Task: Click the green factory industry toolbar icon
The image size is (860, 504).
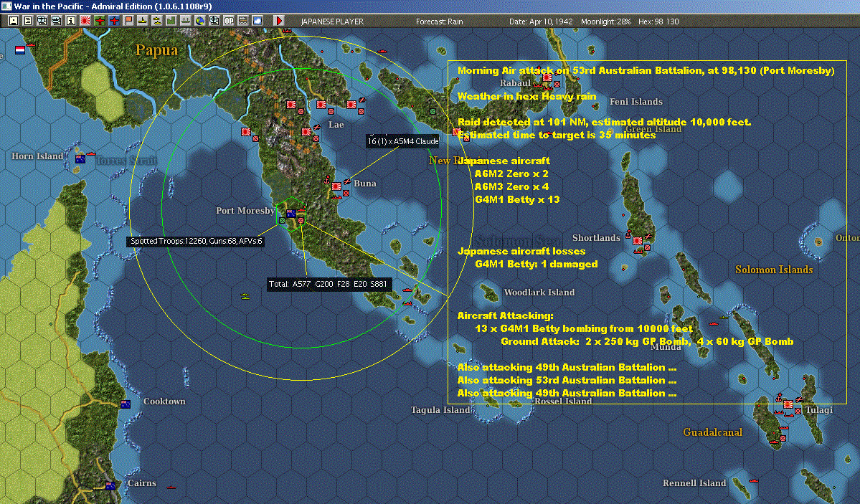Action: (x=171, y=21)
